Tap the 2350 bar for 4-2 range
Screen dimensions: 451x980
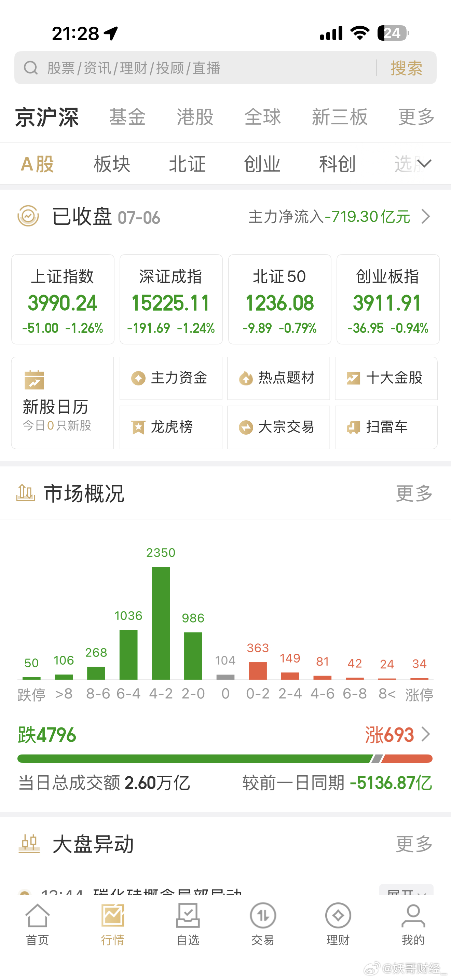pos(161,623)
